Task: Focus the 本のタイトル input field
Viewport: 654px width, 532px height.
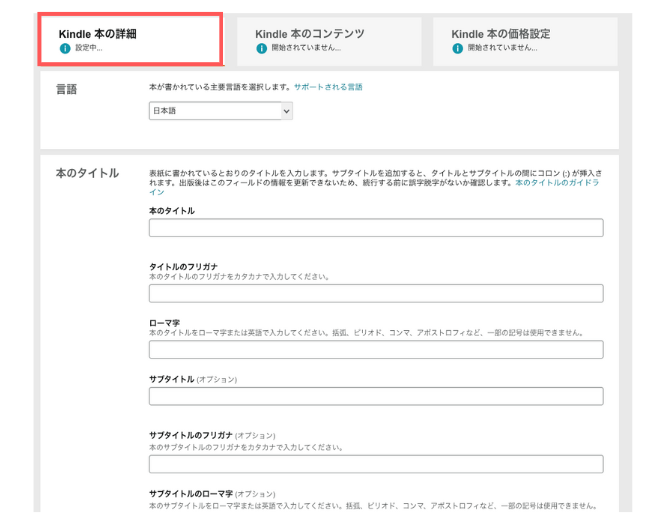Action: (376, 227)
